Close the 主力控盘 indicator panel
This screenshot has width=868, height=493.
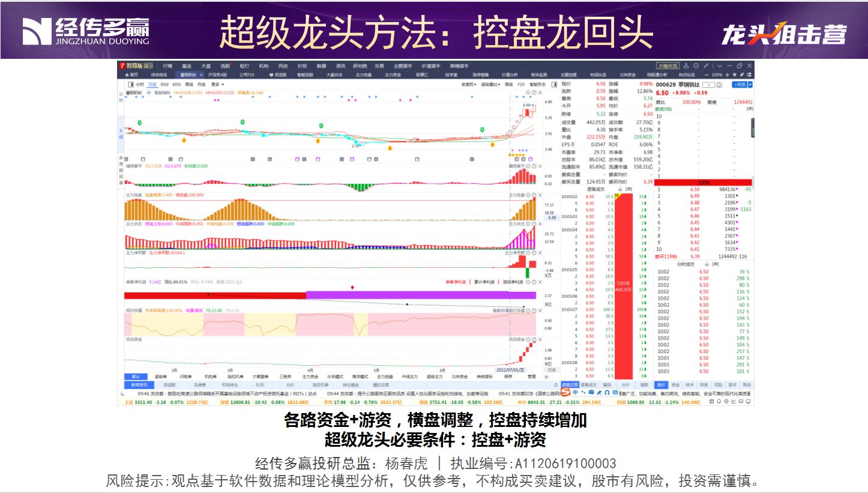click(x=540, y=195)
